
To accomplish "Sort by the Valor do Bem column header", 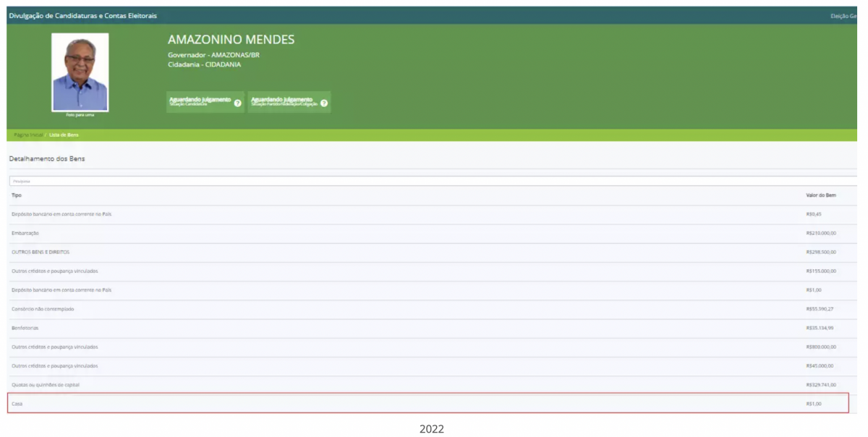I will tap(821, 195).
